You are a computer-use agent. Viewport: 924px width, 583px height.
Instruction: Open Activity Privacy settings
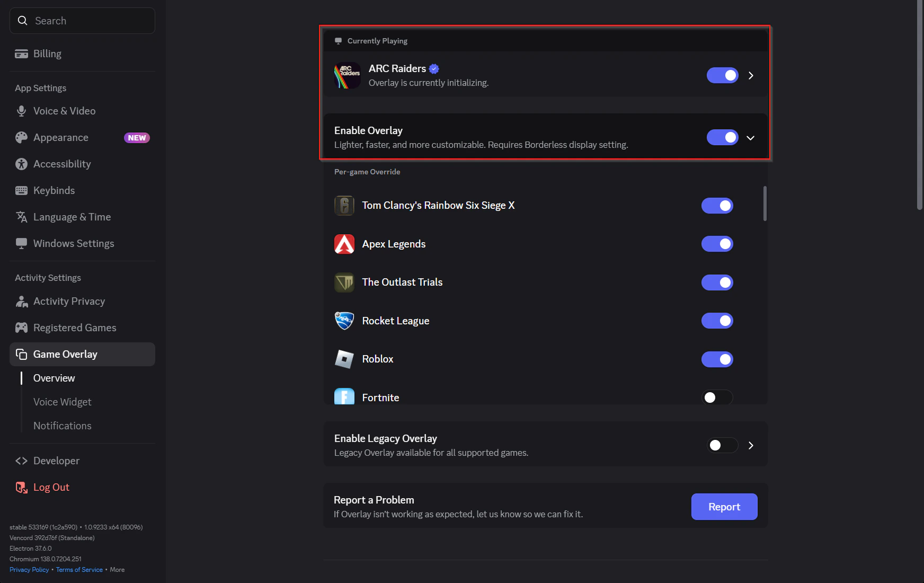(82, 301)
